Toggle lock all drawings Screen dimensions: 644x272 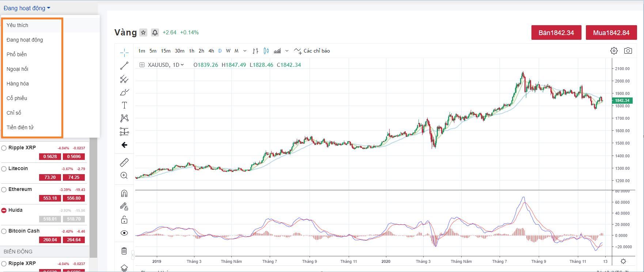[124, 220]
